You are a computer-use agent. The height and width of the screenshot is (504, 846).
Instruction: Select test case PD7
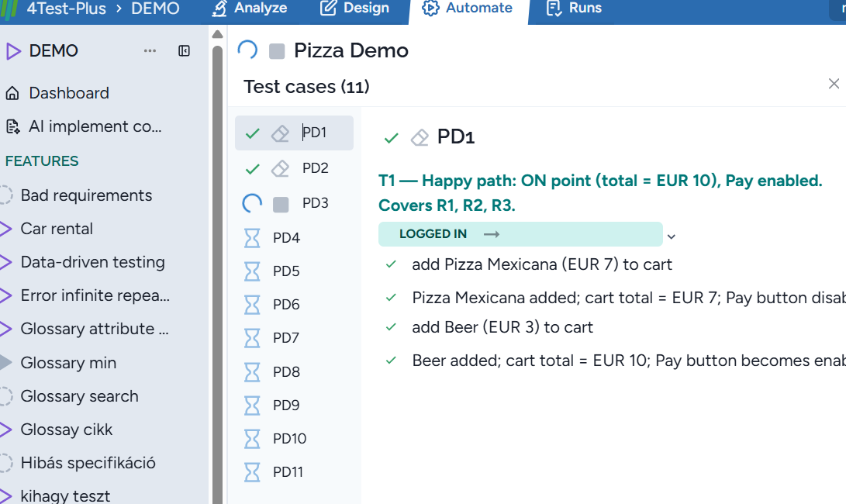286,338
